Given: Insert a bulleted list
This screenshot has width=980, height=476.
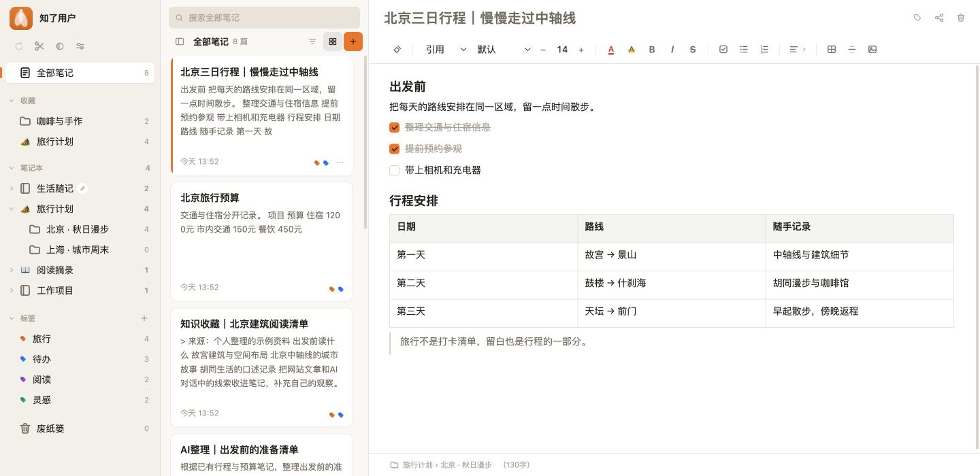Looking at the screenshot, I should click(744, 50).
